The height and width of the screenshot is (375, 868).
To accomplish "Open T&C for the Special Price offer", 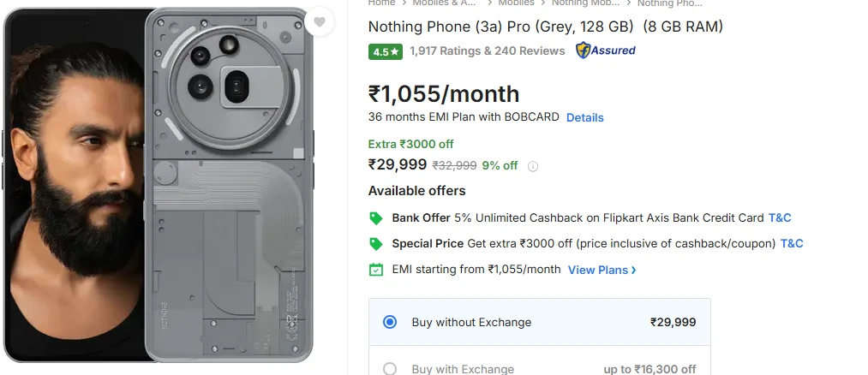I will click(x=792, y=244).
